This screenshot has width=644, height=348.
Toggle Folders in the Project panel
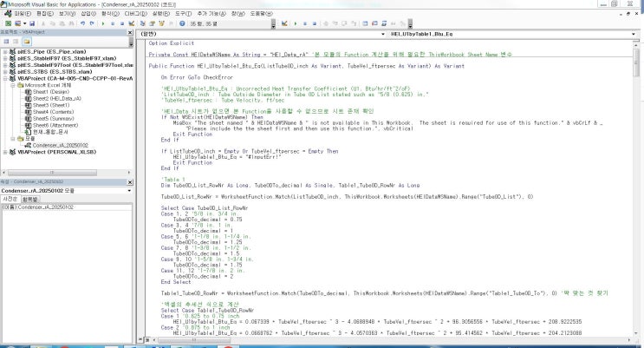[x=27, y=42]
